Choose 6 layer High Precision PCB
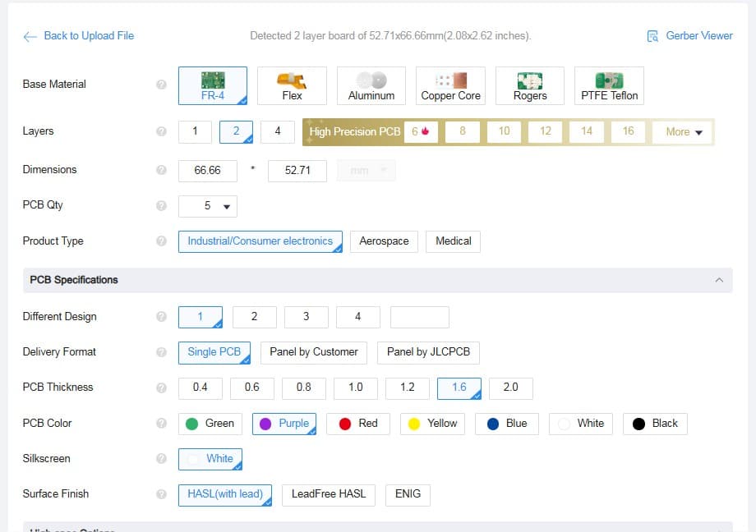 (421, 131)
